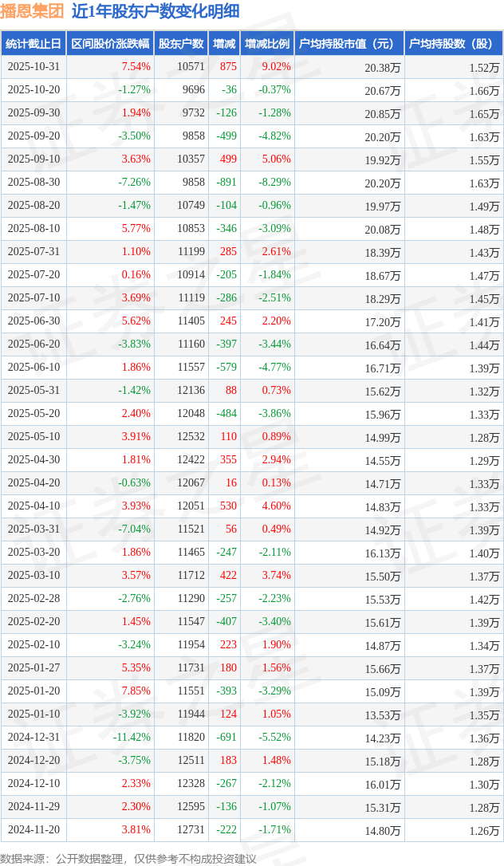This screenshot has height=866, width=504.
Task: Select the 2025-10-31 date cell
Action: [x=33, y=67]
